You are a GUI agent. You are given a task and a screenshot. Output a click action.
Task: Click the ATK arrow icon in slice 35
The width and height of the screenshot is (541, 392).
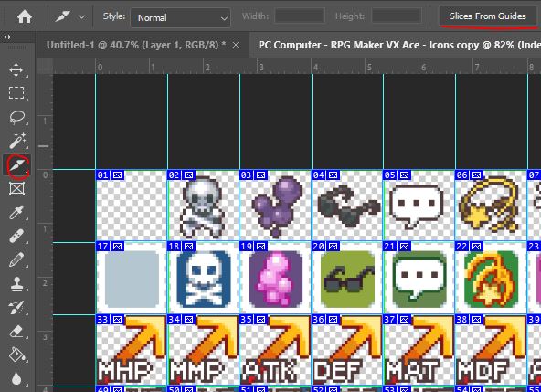click(275, 349)
